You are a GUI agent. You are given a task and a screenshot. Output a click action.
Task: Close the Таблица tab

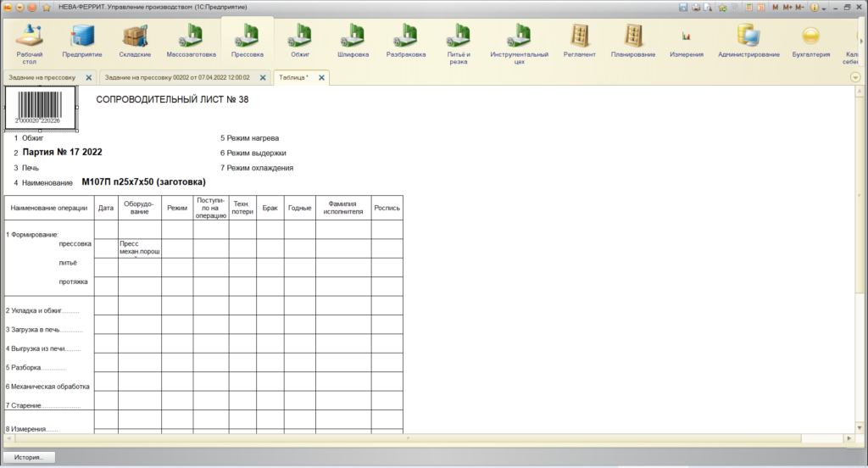[321, 77]
